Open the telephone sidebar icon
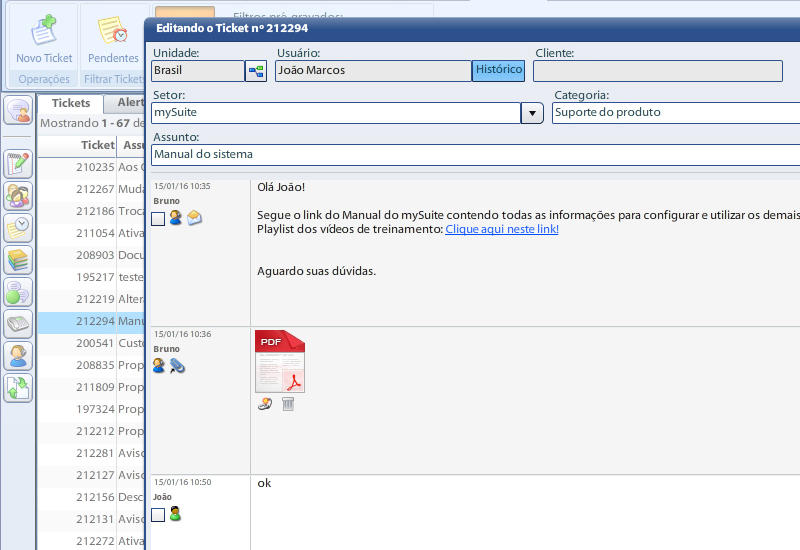 18,324
